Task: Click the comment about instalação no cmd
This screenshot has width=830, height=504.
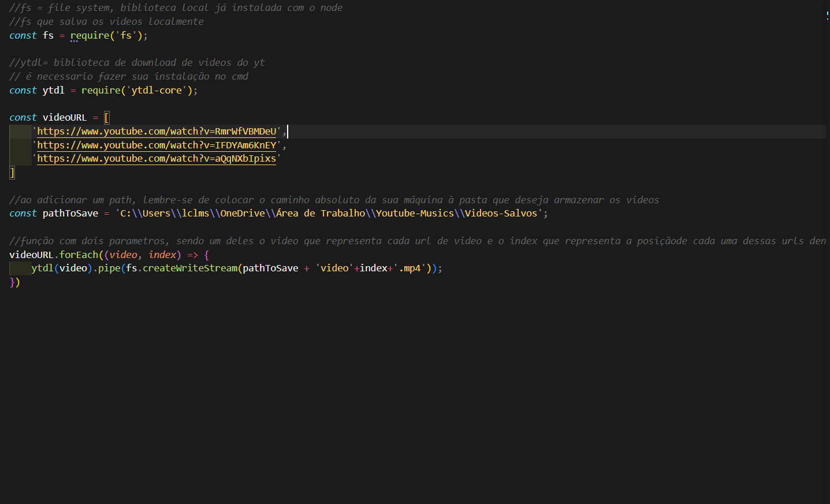Action: (x=129, y=77)
